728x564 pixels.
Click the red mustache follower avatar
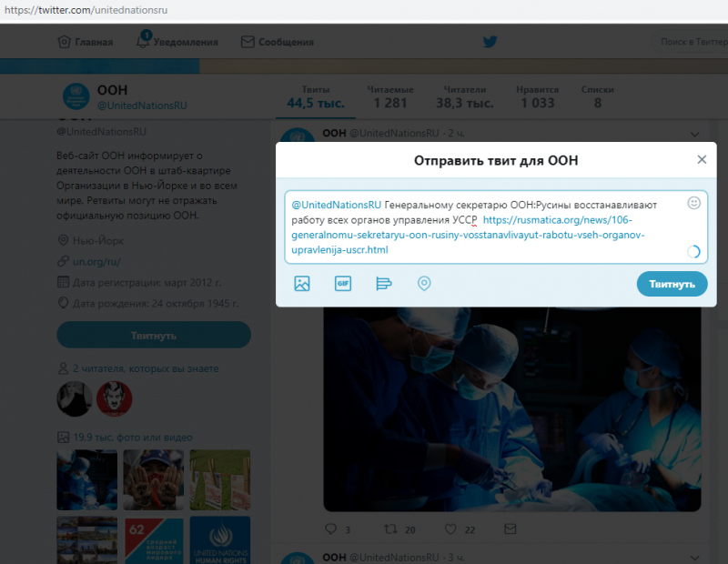point(115,398)
